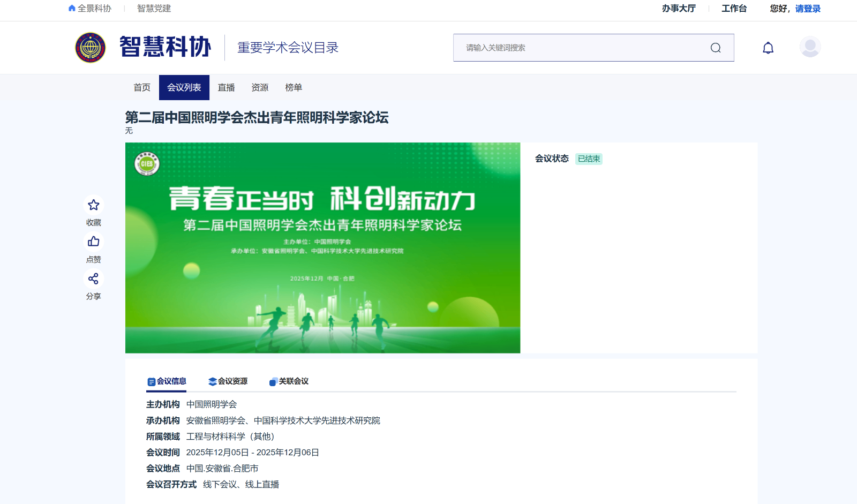Click the 会议信息 tab icon
The image size is (857, 504).
(x=151, y=382)
